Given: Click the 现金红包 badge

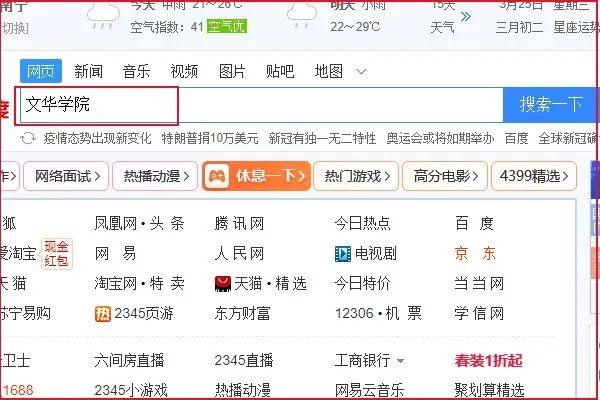Looking at the screenshot, I should coord(56,254).
